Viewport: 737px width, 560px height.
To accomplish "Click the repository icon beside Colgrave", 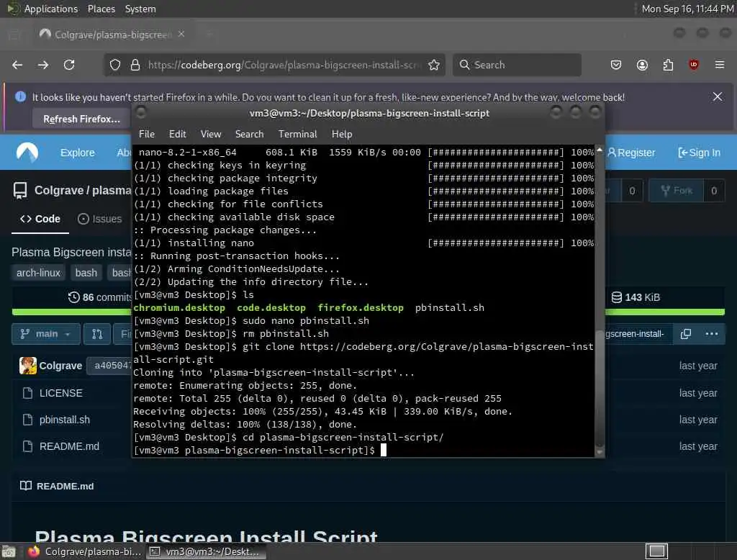I will coord(20,191).
